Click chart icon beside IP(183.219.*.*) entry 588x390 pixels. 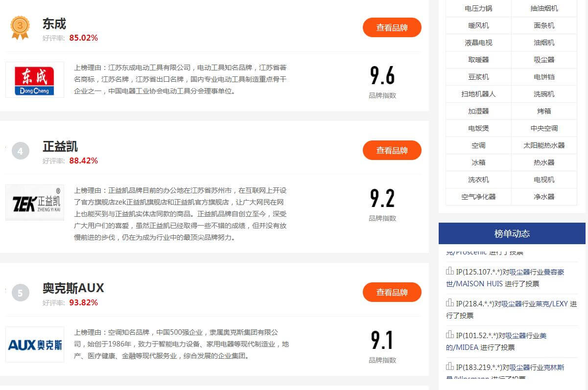[x=450, y=367]
